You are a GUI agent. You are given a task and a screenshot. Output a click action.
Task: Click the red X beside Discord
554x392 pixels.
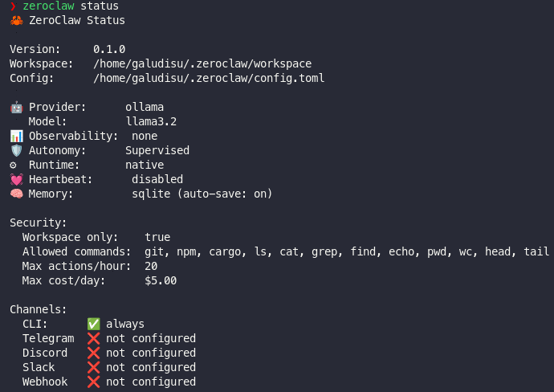93,353
